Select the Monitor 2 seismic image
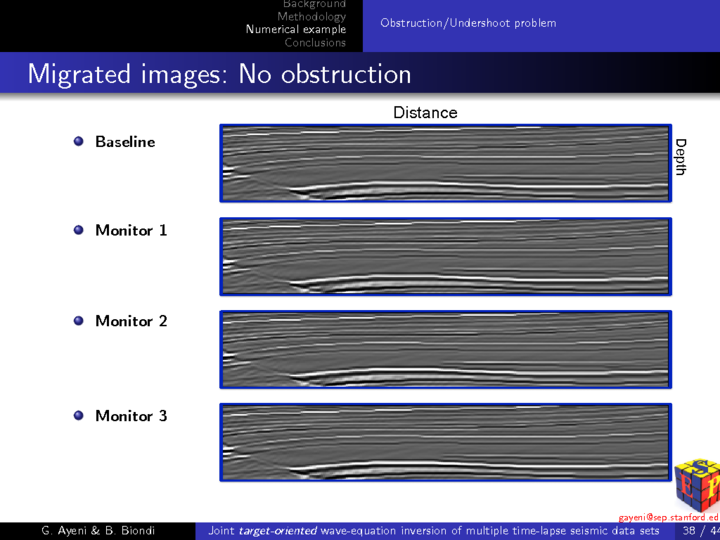The image size is (720, 540). pos(445,349)
